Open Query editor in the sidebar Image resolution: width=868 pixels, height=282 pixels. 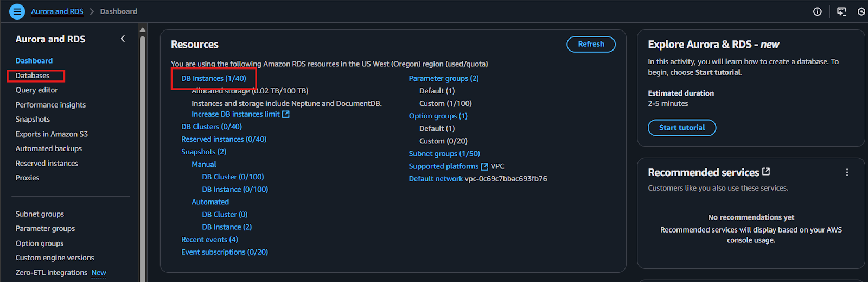tap(36, 90)
